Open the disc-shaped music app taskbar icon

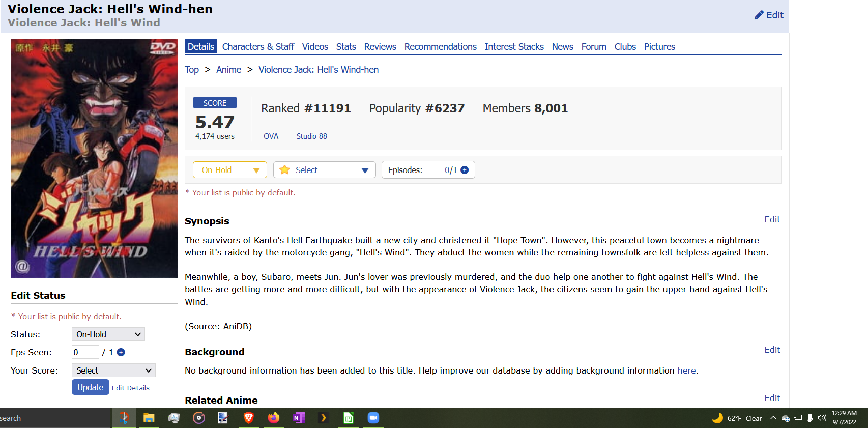(x=198, y=418)
